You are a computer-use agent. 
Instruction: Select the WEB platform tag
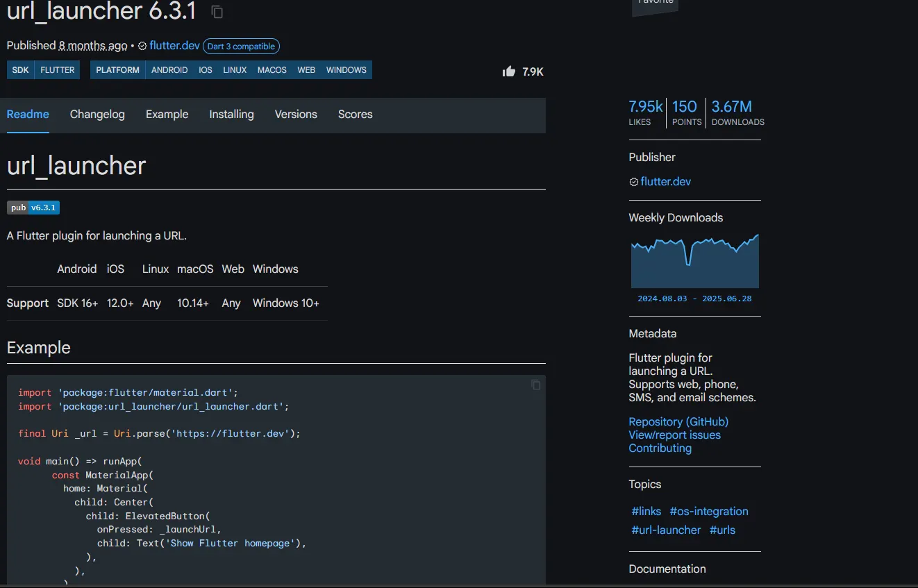[x=306, y=70]
